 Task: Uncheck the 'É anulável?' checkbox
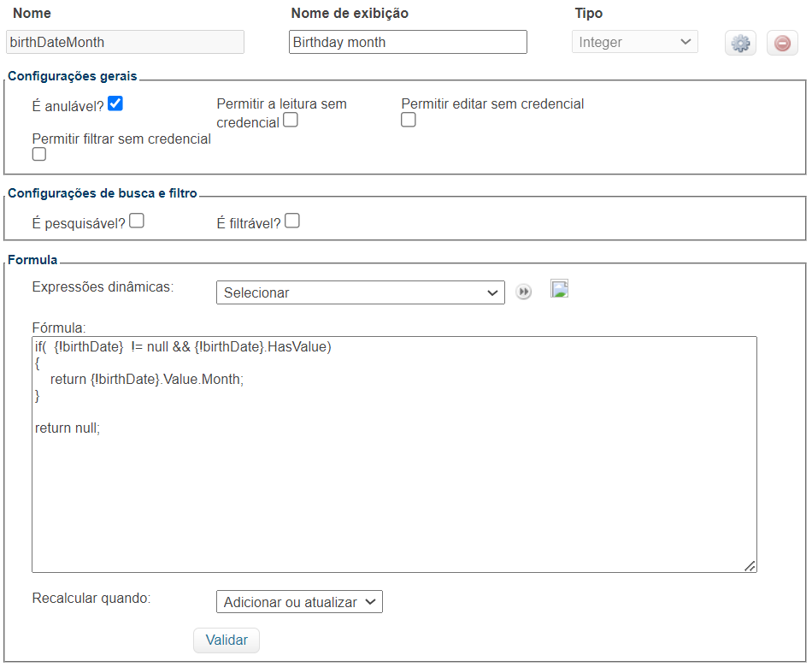[x=115, y=103]
